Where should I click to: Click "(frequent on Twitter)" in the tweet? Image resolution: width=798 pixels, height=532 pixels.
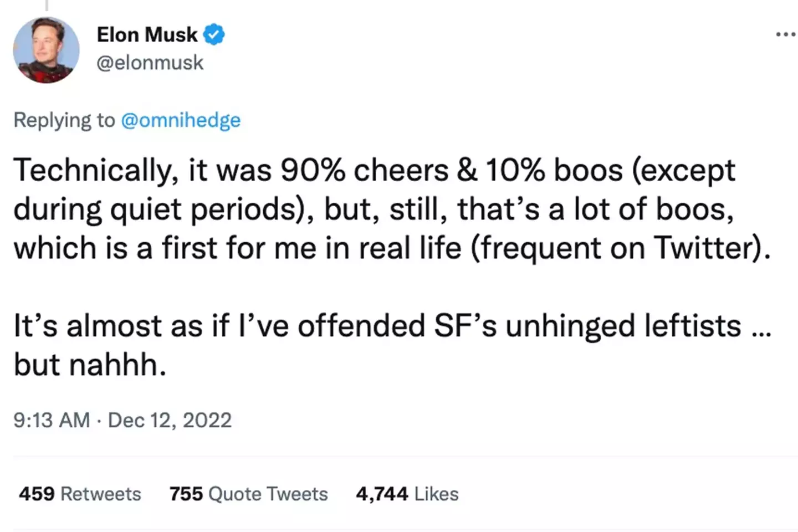[x=621, y=248]
